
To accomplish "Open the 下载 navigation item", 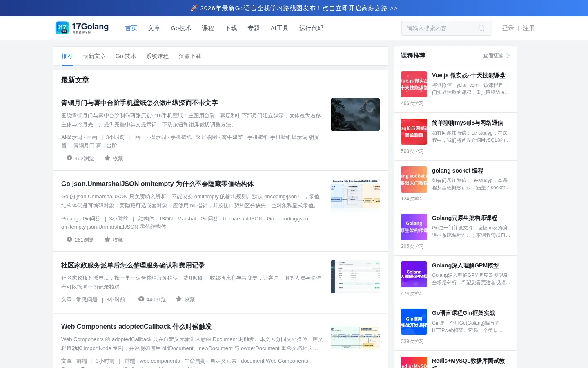I will click(231, 28).
